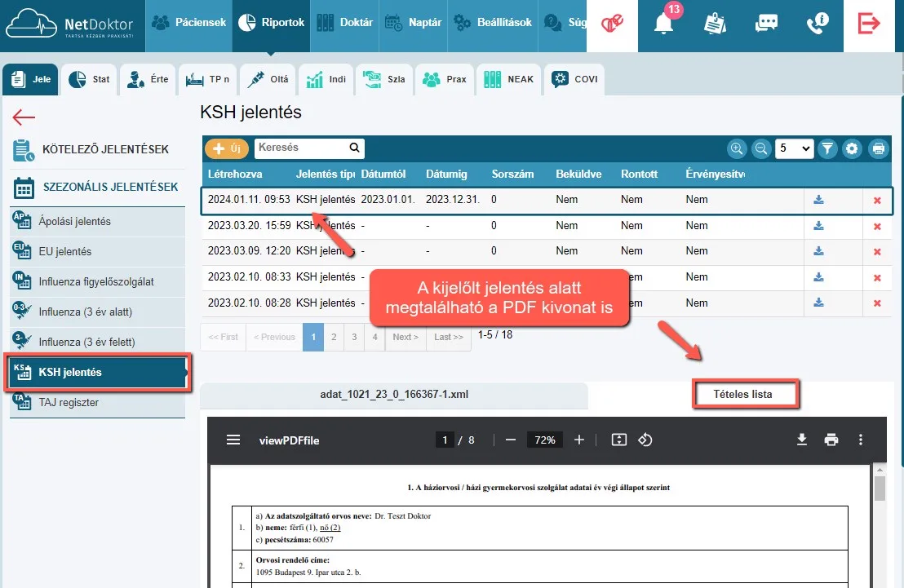Click the heart health icon in header

click(x=612, y=24)
